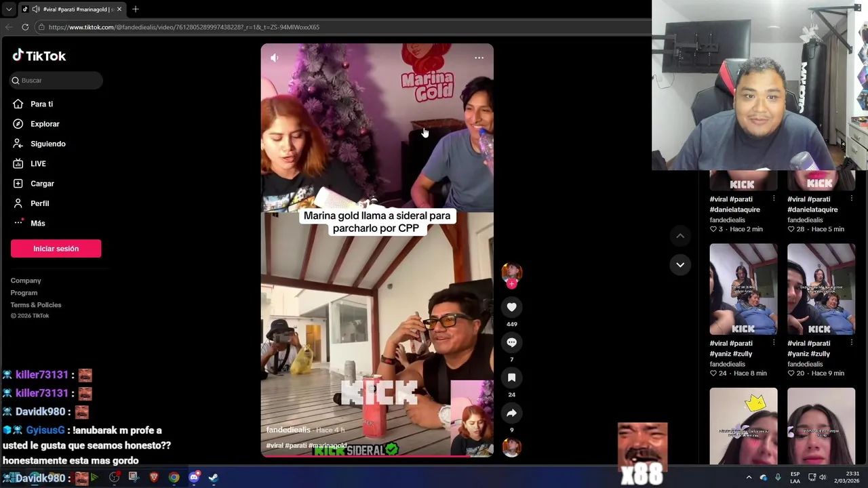This screenshot has height=488, width=868.
Task: Open the Siguiendo feed
Action: coord(39,144)
